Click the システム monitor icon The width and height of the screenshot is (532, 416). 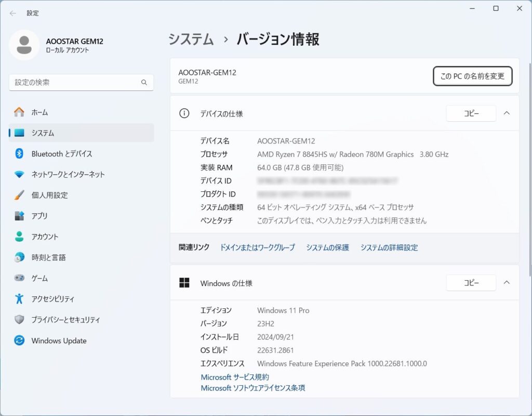(19, 133)
